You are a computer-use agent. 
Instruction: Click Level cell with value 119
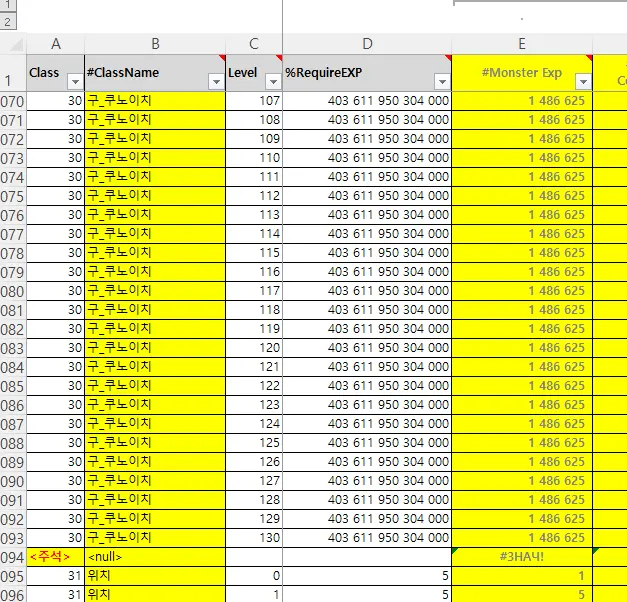254,329
